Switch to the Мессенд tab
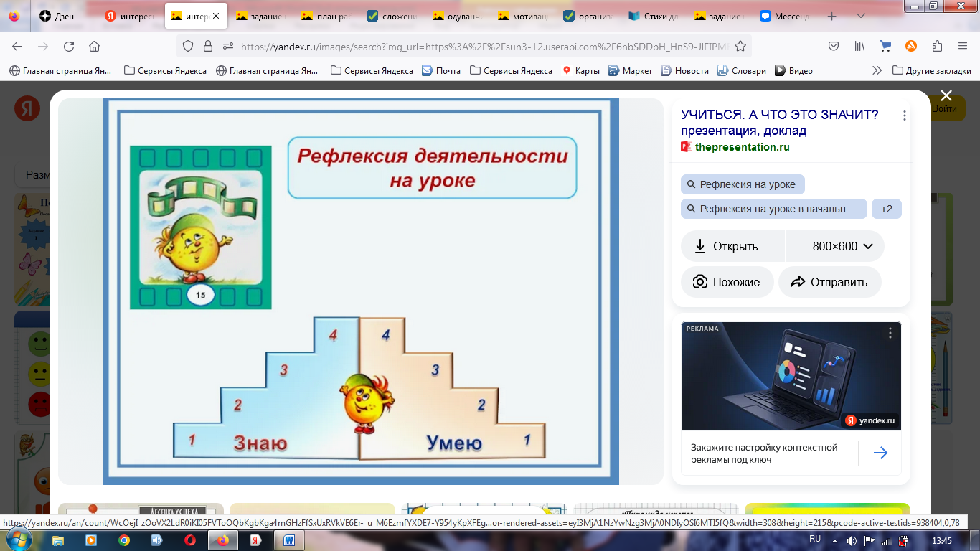Screen dimensions: 980x551 click(784, 16)
